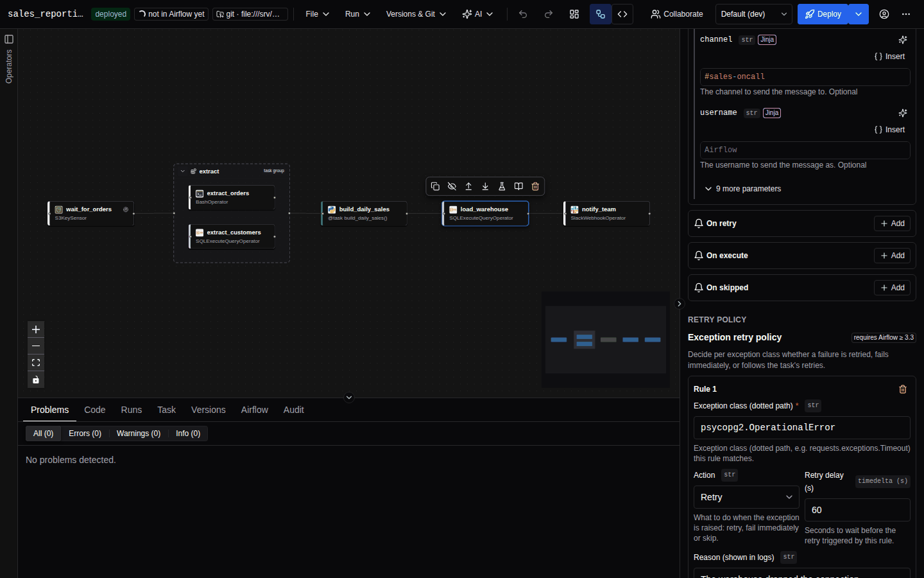
Task: Collapse the bottom panel with the chevron
Action: pos(349,398)
